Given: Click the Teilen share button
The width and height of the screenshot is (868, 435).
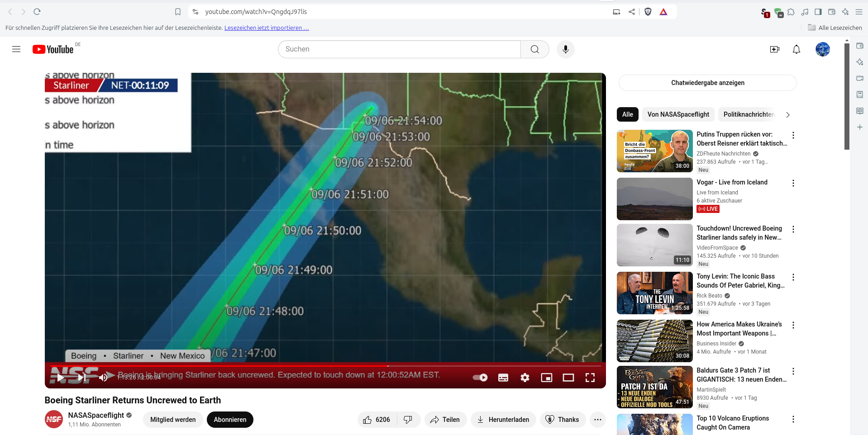Looking at the screenshot, I should (x=445, y=420).
